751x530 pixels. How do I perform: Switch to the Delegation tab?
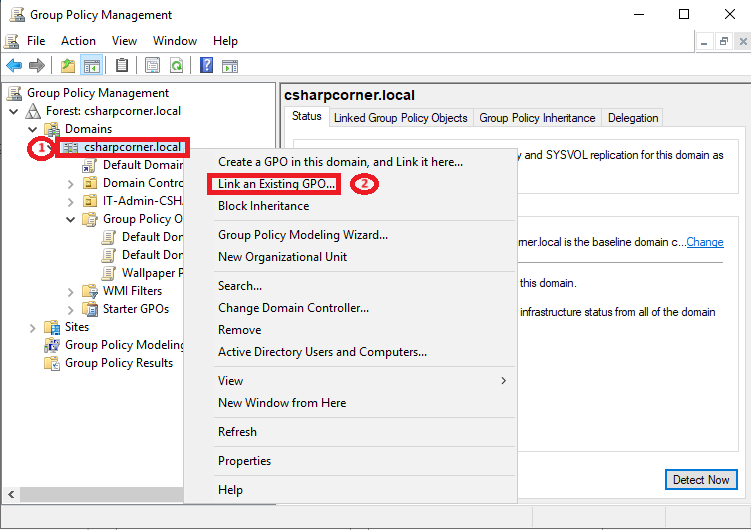633,118
